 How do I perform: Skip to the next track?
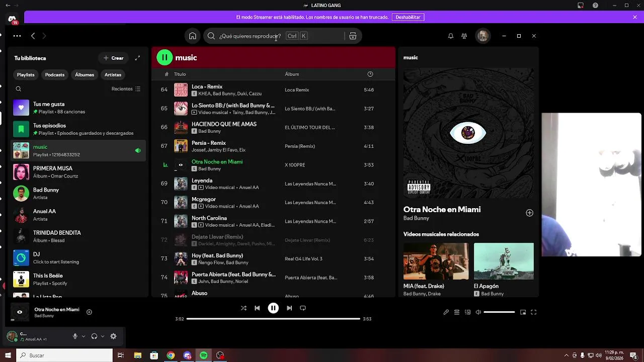[289, 308]
